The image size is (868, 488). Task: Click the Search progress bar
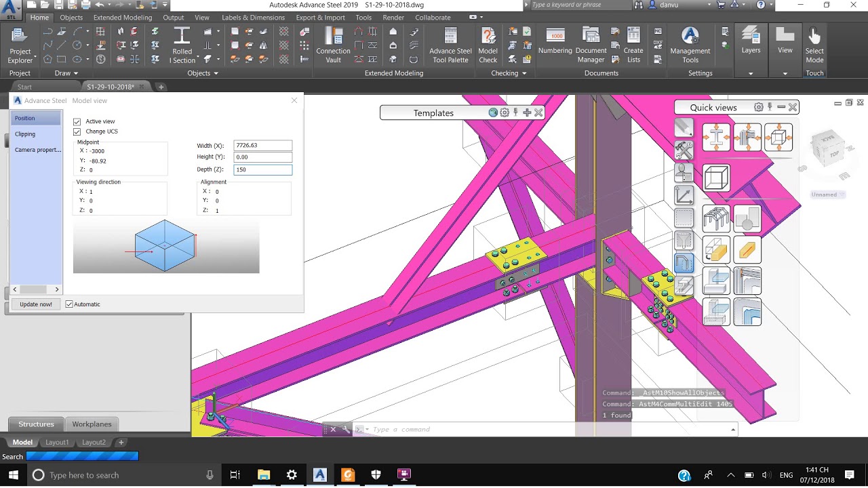[82, 456]
